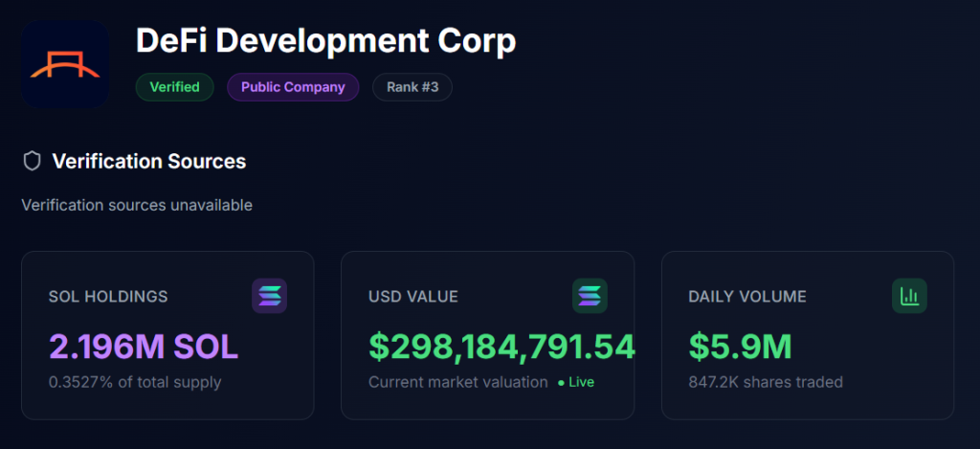This screenshot has width=980, height=449.
Task: Click the Solana icon in SOL Holdings card
Action: point(269,297)
